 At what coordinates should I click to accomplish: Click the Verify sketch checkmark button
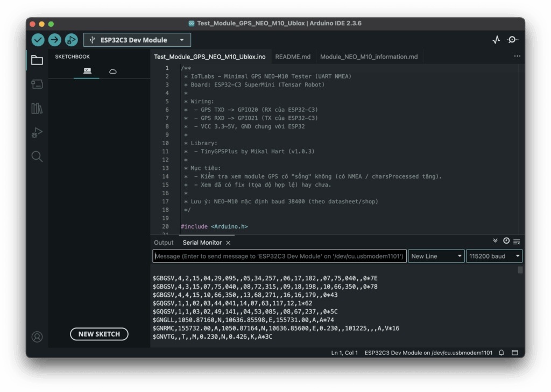pos(38,40)
